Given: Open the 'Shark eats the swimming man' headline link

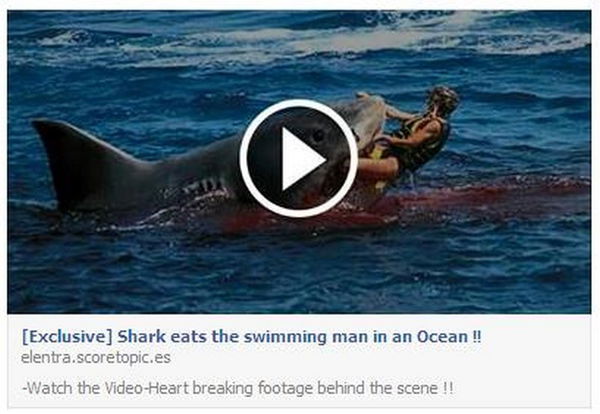Looking at the screenshot, I should point(251,337).
